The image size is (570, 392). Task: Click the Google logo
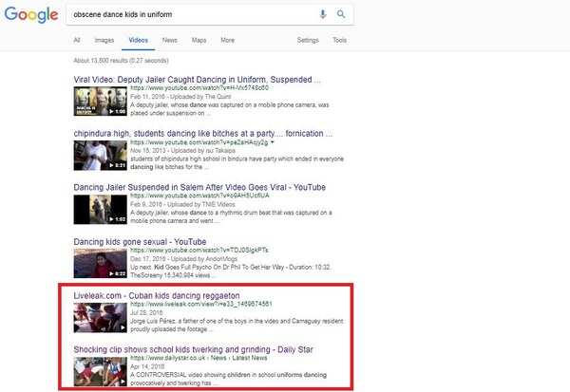click(31, 14)
